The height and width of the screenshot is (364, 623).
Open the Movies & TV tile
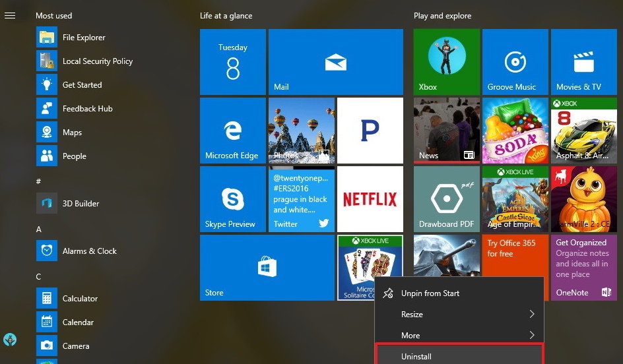tap(584, 62)
